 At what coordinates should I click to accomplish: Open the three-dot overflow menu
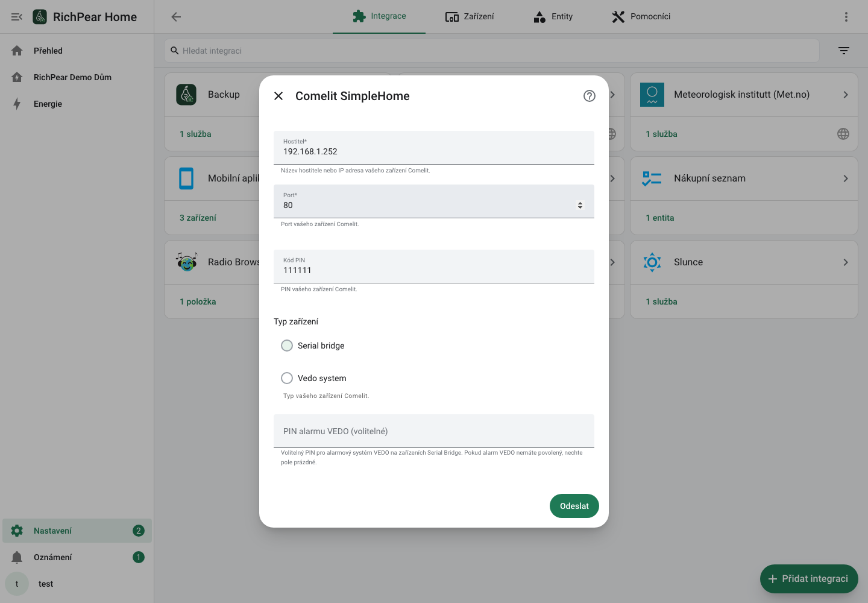click(846, 17)
